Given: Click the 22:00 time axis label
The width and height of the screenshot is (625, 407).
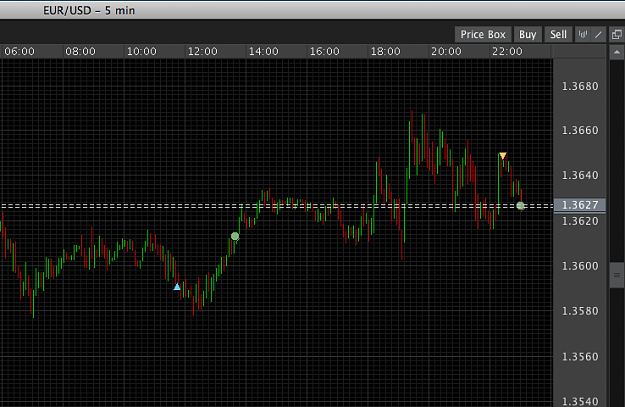Looking at the screenshot, I should coord(507,51).
